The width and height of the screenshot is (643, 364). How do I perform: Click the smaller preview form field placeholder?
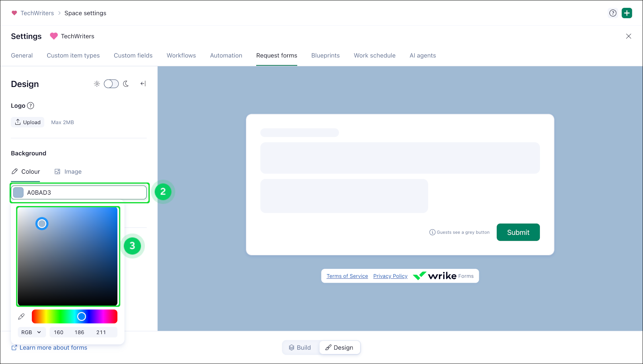point(344,196)
